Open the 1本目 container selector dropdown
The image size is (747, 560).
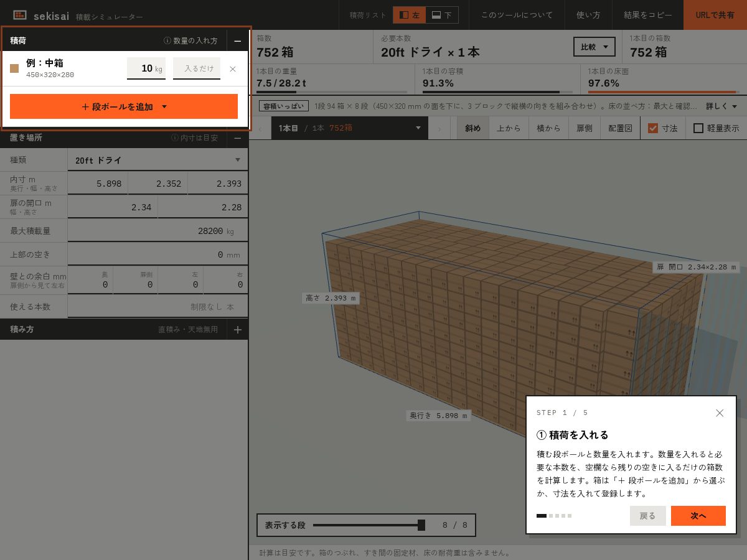click(349, 128)
